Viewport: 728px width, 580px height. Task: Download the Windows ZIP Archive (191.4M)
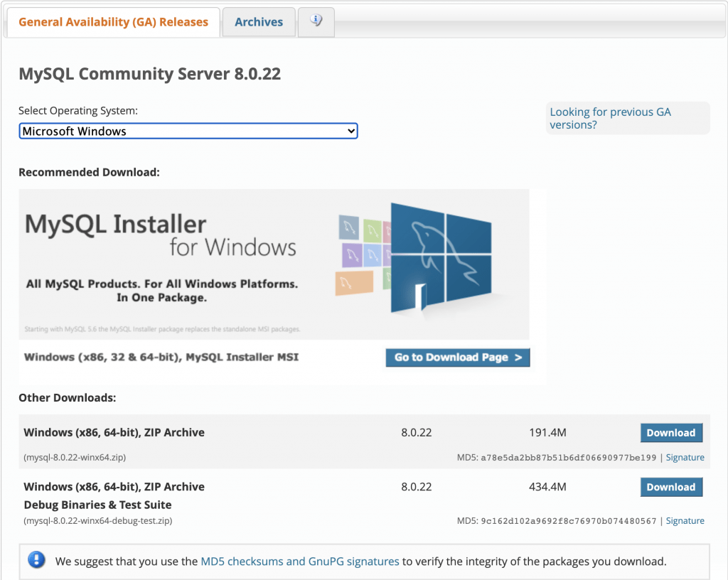click(671, 432)
